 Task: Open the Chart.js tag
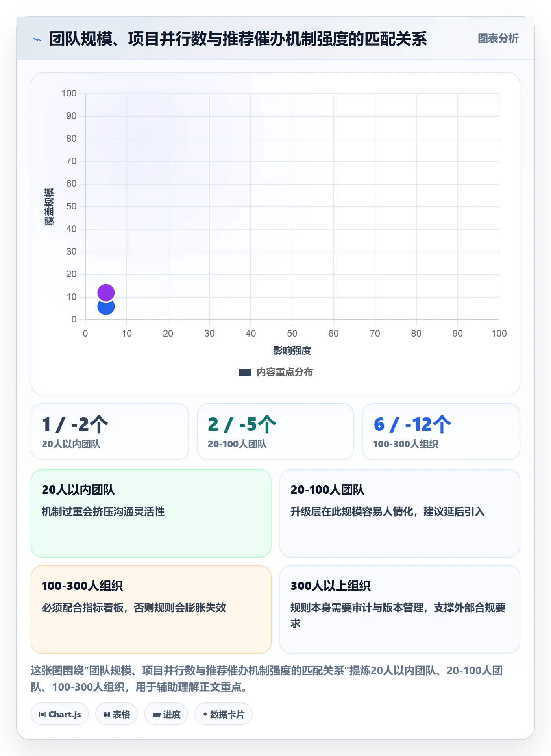(60, 714)
